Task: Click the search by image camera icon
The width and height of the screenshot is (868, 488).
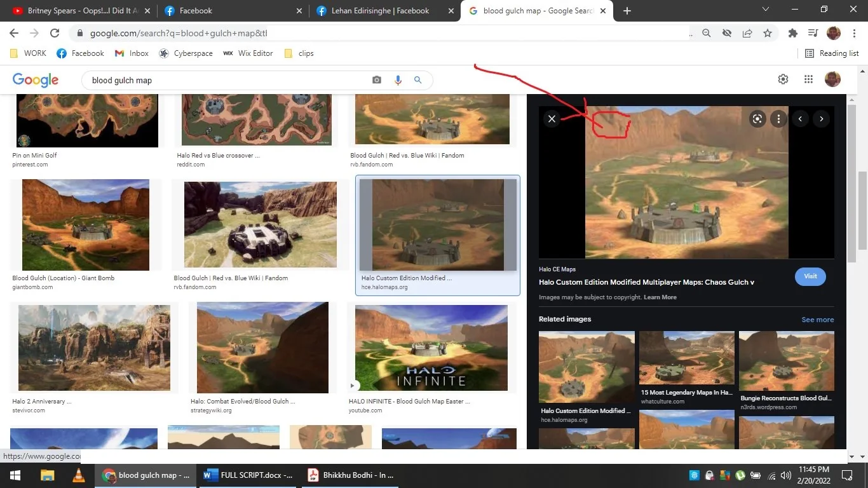Action: point(377,80)
